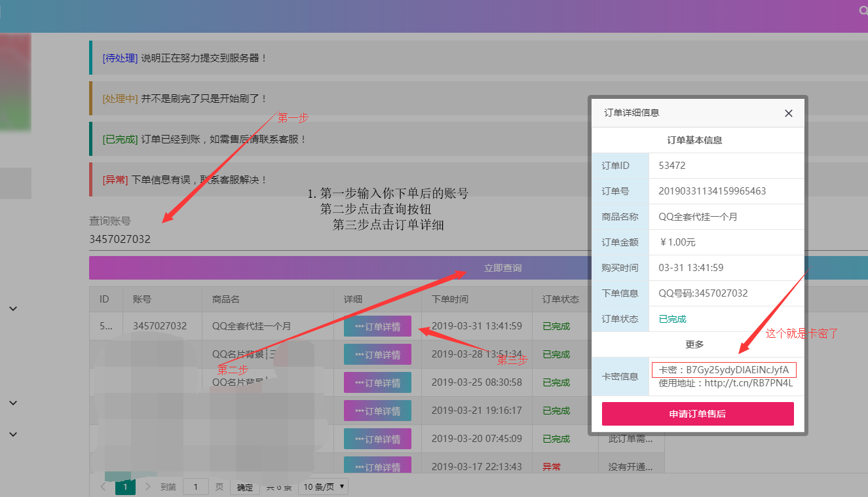
Task: Open 订单详情 for the 2019-03-17 22:13:43 order
Action: pos(377,466)
